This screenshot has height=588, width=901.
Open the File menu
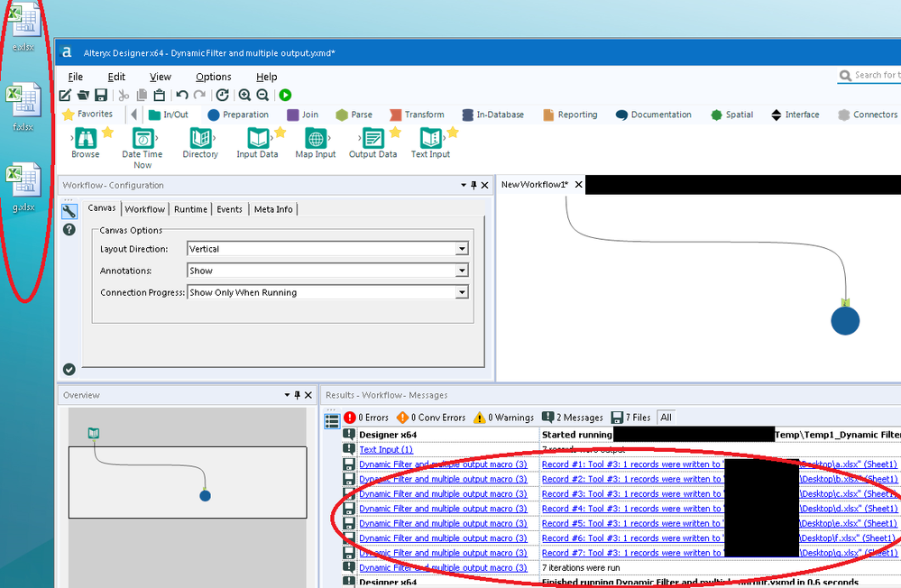[75, 77]
